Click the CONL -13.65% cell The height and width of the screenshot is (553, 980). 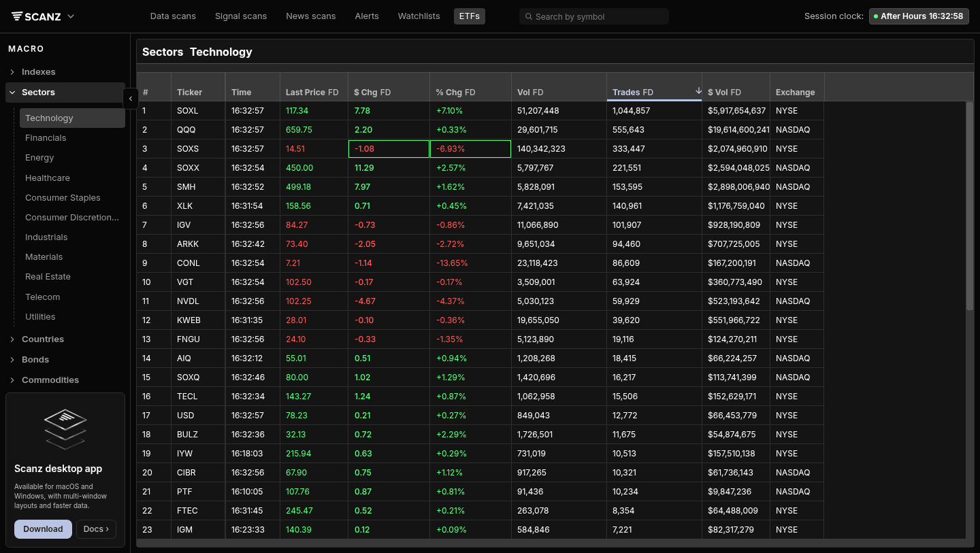(470, 263)
